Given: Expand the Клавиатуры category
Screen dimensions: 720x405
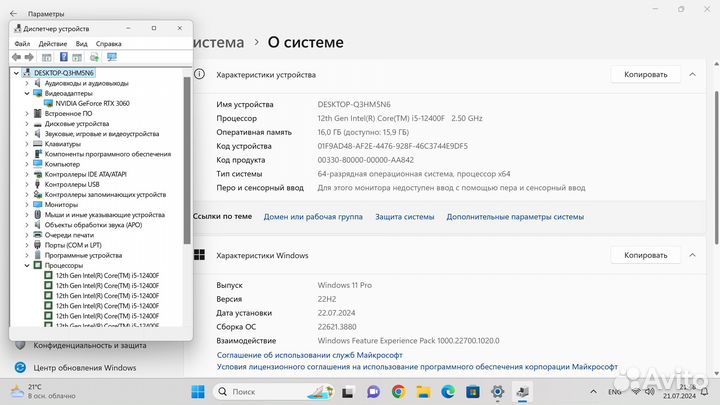Looking at the screenshot, I should pos(27,144).
